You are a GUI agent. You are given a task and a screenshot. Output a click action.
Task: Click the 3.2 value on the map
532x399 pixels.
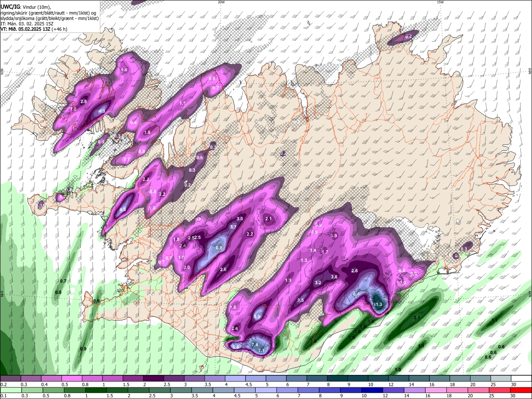318,283
